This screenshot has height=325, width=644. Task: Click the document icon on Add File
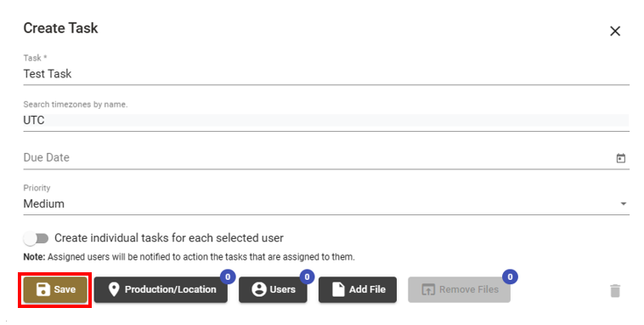point(338,289)
